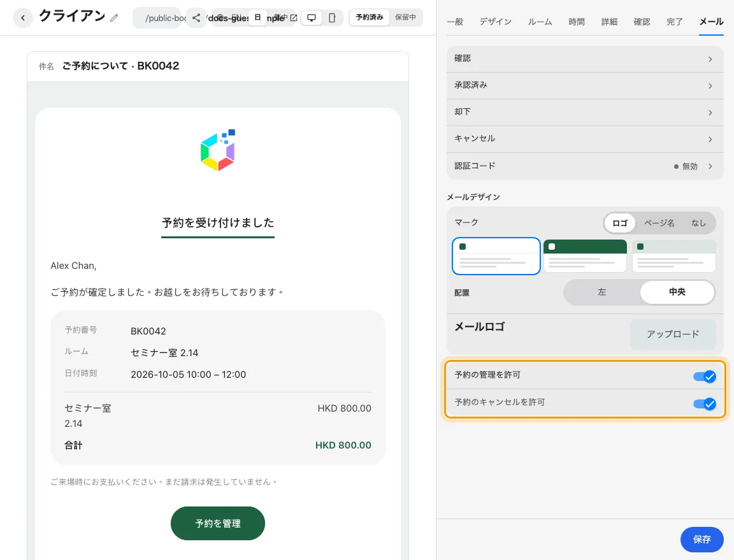Image resolution: width=734 pixels, height=560 pixels.
Task: Click the 無効 status on 認証コード
Action: click(x=686, y=166)
